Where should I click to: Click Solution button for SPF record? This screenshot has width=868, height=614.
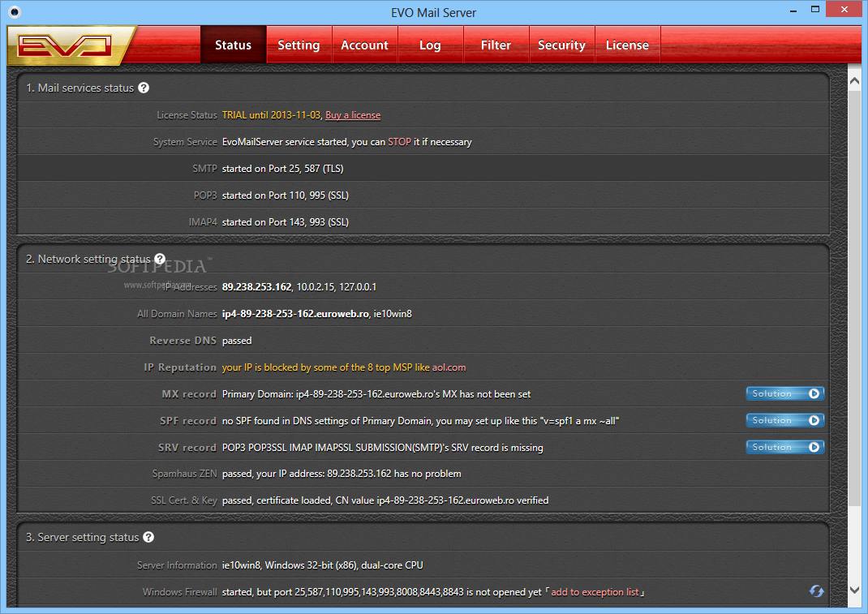(785, 420)
